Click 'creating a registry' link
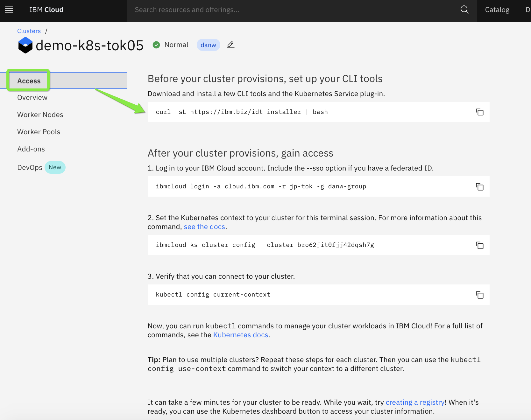531x420 pixels. 415,402
